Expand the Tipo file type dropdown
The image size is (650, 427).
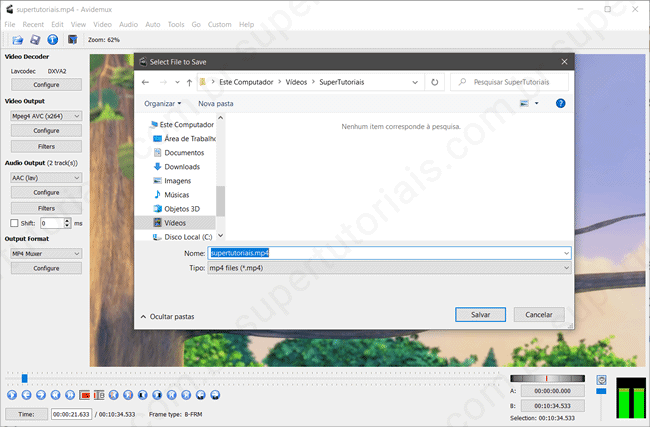pos(388,268)
